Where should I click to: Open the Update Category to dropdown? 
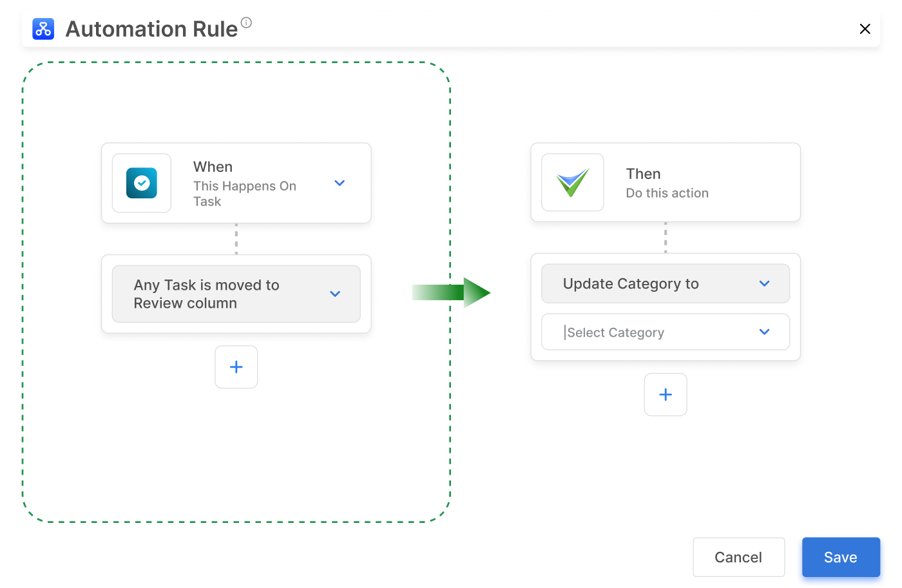point(665,283)
